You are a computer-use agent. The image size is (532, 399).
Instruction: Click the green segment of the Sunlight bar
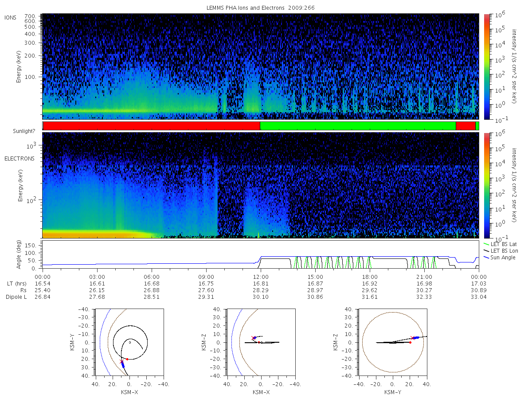tap(358, 126)
